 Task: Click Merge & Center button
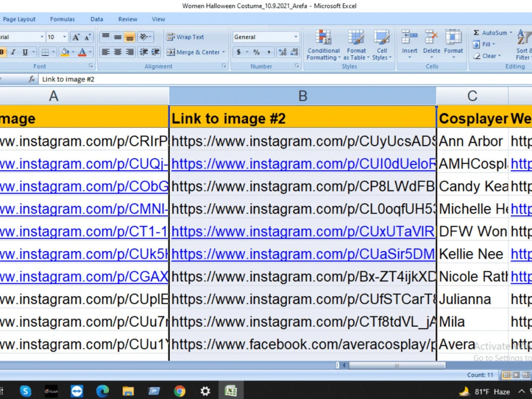194,52
